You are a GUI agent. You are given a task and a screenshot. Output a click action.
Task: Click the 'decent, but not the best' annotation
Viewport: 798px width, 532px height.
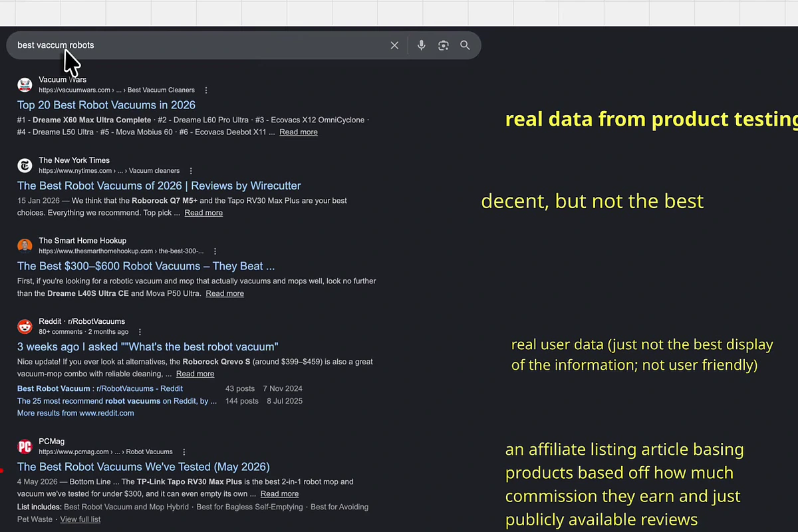click(x=592, y=201)
